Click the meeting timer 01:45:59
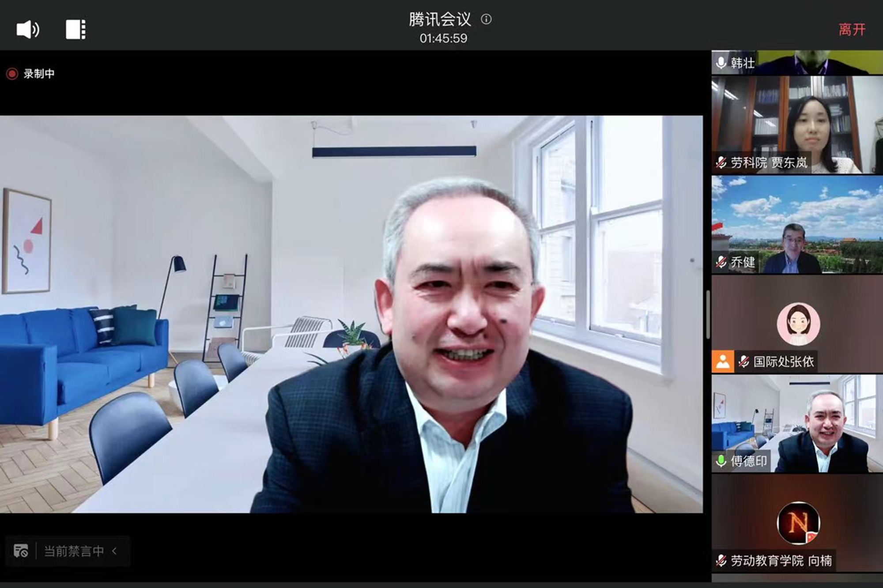This screenshot has width=883, height=588. coord(443,38)
